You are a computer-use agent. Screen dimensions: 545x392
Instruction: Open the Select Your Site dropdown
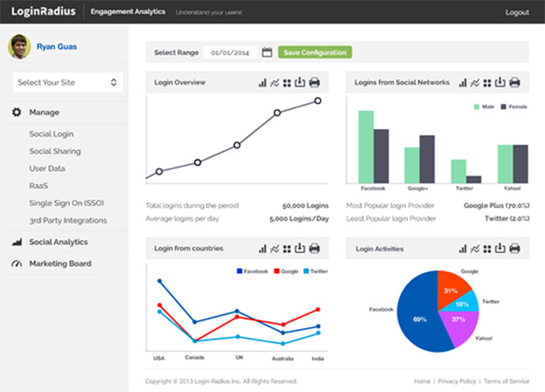68,82
